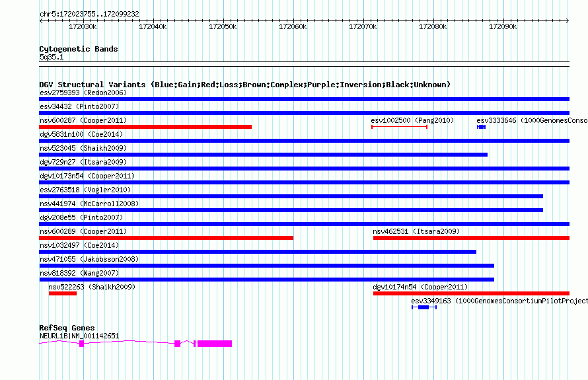Click the thin red esv1002500 variant glyph

tap(399, 127)
